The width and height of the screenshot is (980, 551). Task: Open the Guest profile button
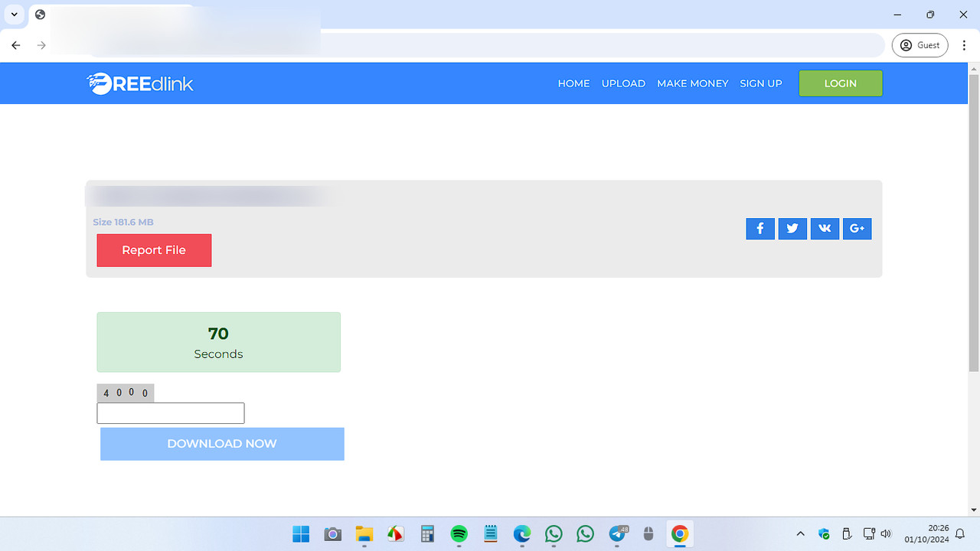pos(920,46)
